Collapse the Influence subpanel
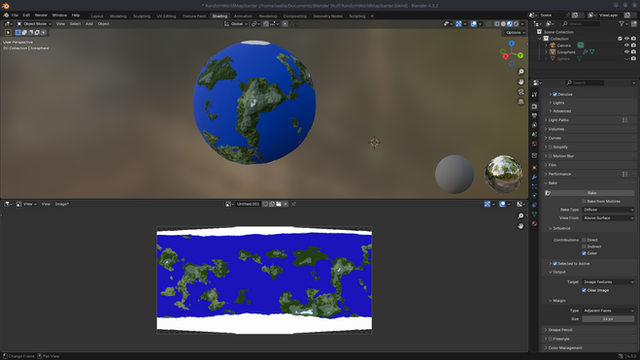 (562, 228)
